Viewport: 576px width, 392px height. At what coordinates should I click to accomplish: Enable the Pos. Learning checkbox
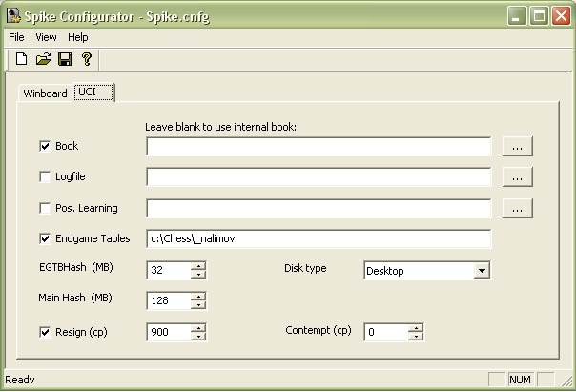pyautogui.click(x=45, y=208)
